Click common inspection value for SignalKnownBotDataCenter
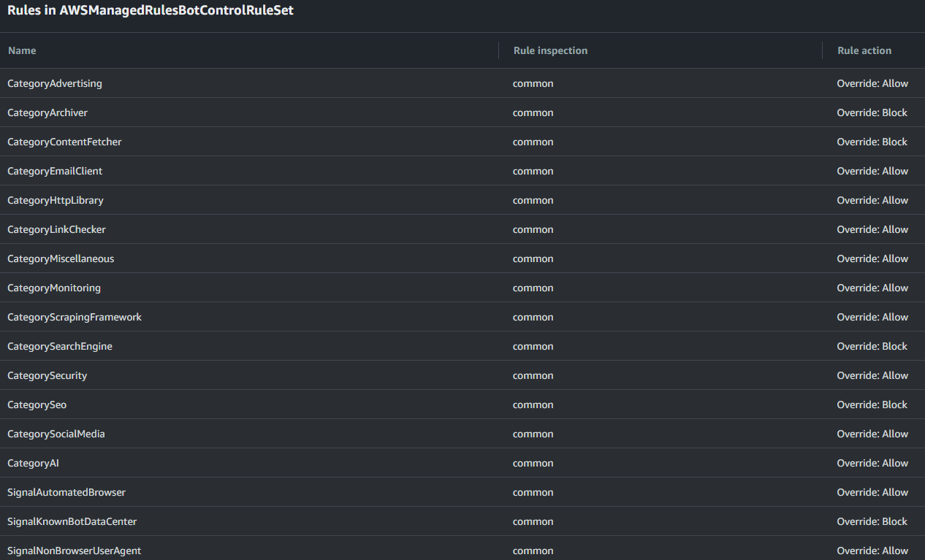 533,521
